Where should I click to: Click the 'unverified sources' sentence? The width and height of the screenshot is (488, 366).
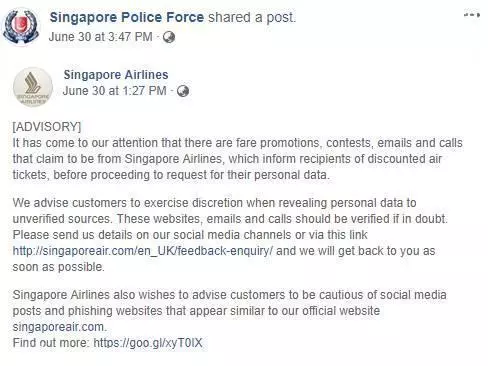[63, 219]
